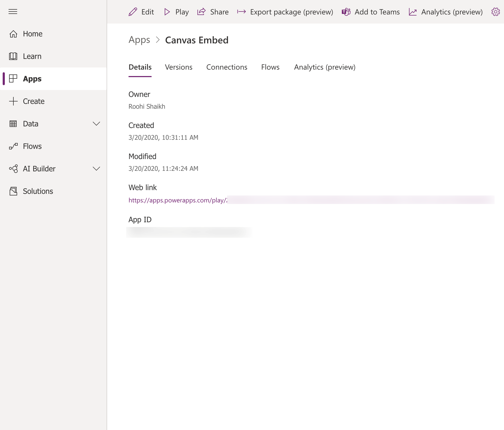
Task: Click the Web link field label
Action: (142, 187)
